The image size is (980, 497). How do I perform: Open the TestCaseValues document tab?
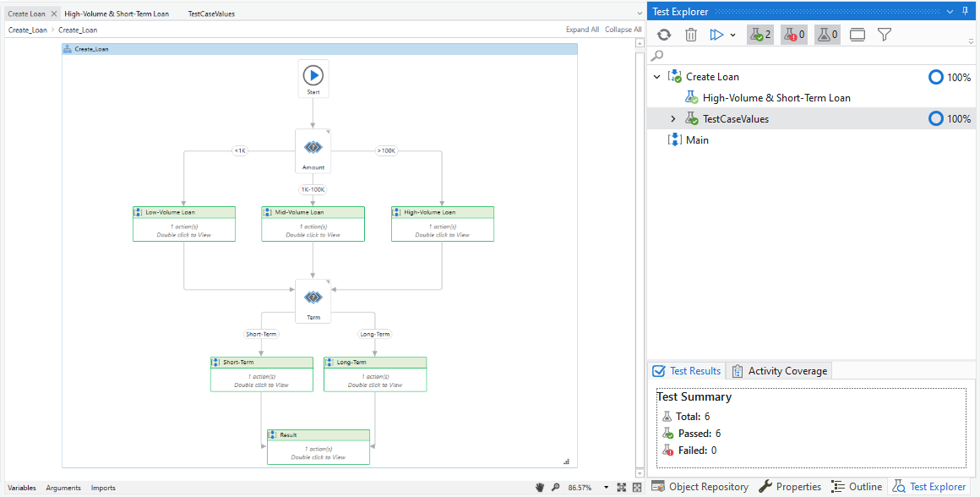coord(211,14)
